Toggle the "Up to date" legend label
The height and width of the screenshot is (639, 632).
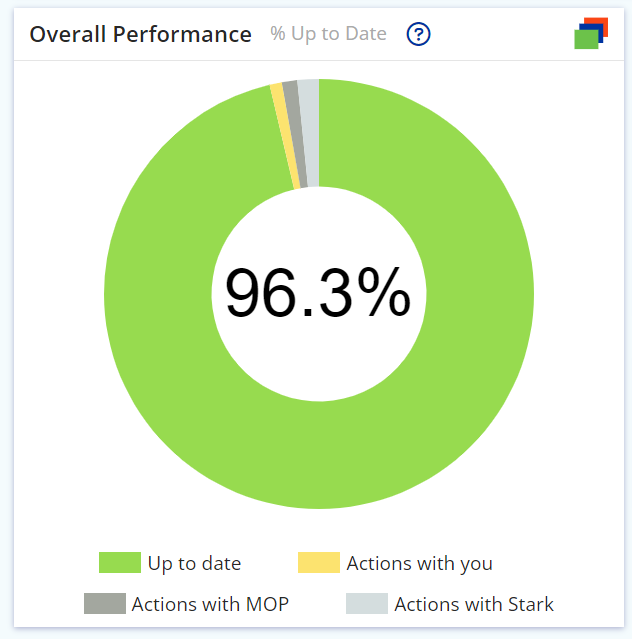194,564
